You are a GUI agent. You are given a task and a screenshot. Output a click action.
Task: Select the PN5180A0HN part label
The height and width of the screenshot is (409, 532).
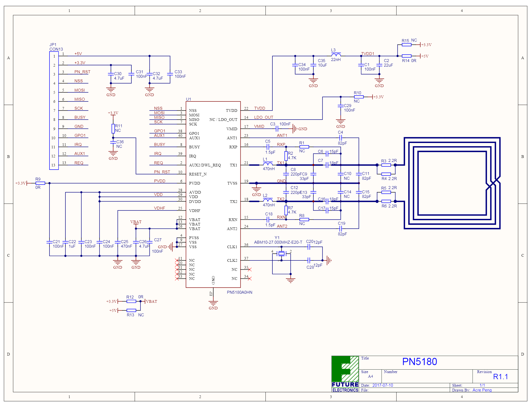239,292
